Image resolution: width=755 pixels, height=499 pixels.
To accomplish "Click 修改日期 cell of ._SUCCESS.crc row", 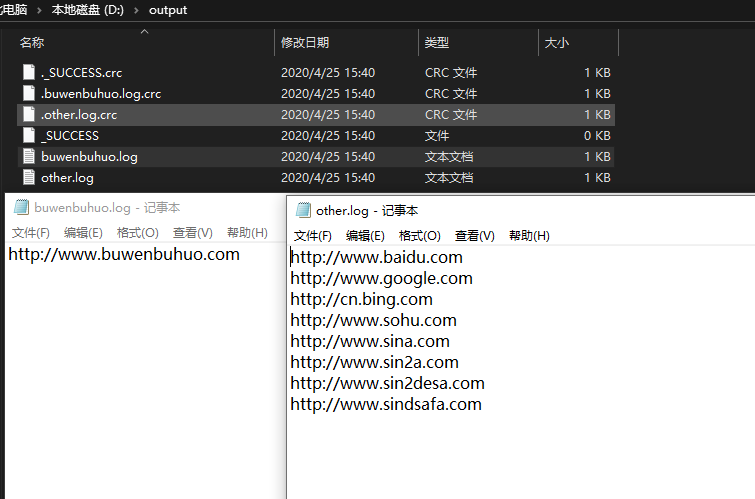I will point(327,72).
